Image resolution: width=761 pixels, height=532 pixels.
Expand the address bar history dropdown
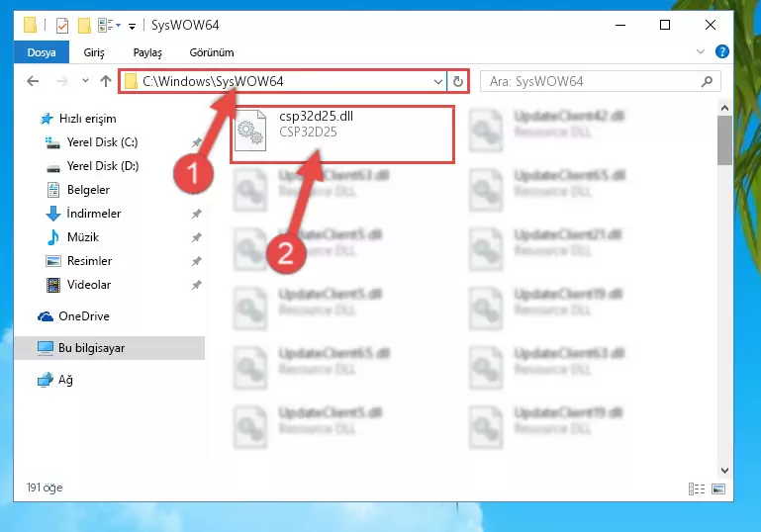(437, 81)
